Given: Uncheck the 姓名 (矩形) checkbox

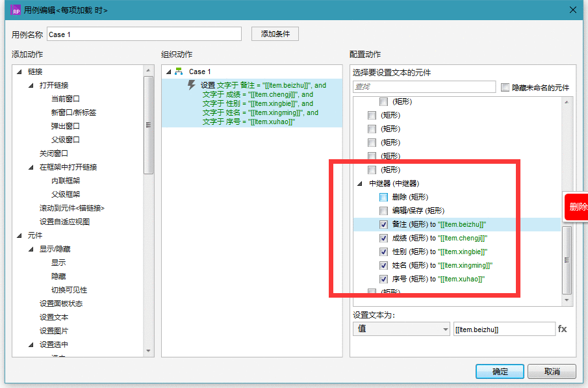Looking at the screenshot, I should 383,265.
